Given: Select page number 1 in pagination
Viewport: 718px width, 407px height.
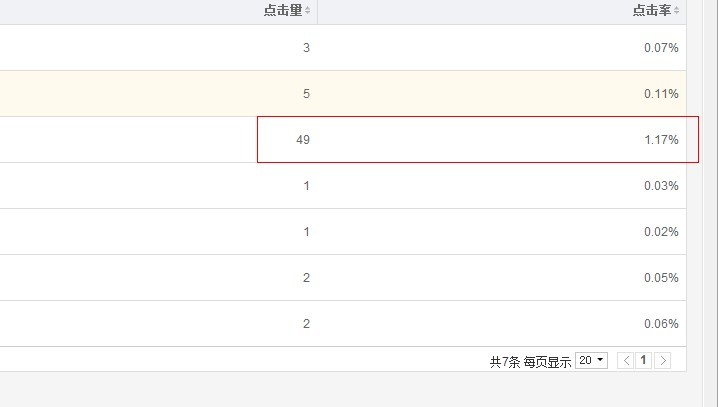Looking at the screenshot, I should (x=644, y=361).
